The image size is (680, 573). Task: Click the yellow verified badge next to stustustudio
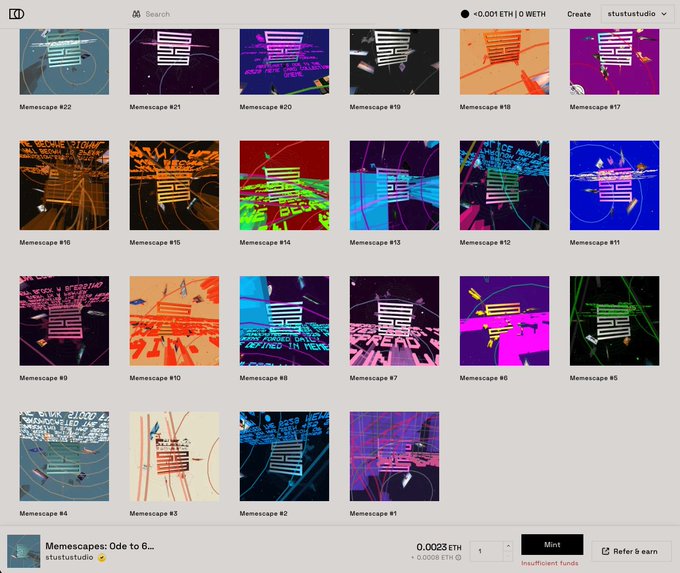tap(102, 558)
